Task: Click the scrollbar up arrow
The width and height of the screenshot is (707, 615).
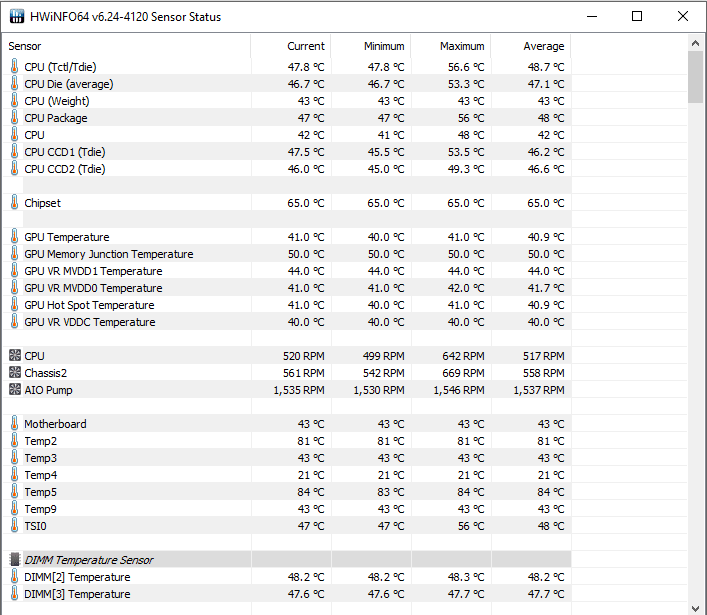Action: (695, 44)
